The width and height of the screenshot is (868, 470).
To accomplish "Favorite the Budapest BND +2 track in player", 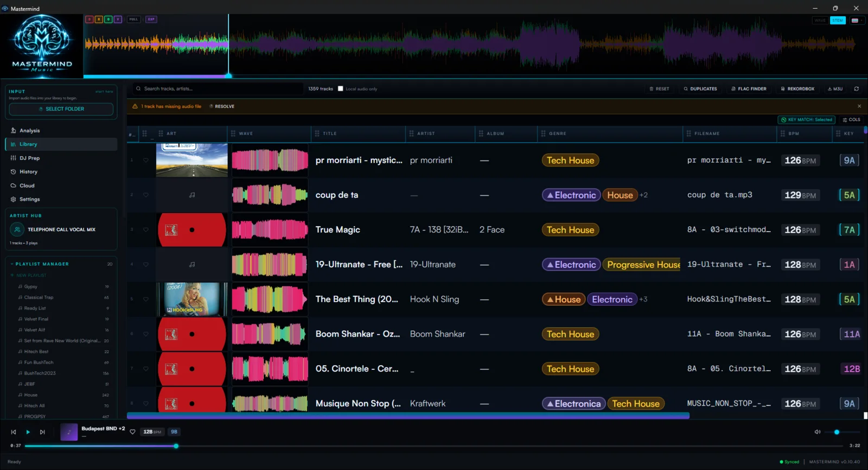I will 132,432.
